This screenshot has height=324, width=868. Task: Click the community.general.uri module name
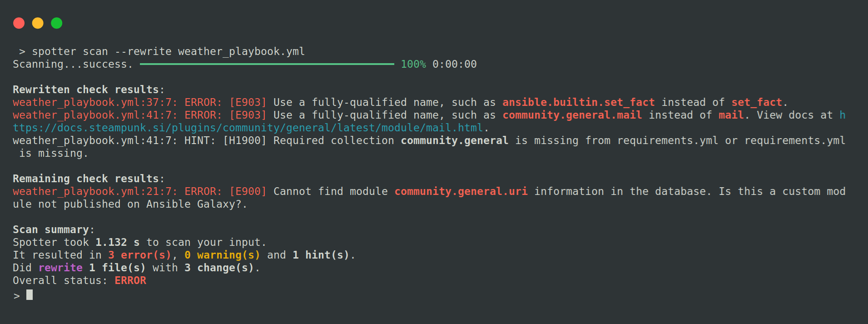(x=461, y=192)
